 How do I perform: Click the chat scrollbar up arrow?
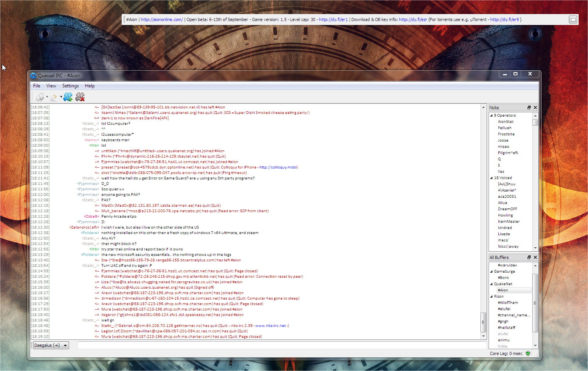484,107
